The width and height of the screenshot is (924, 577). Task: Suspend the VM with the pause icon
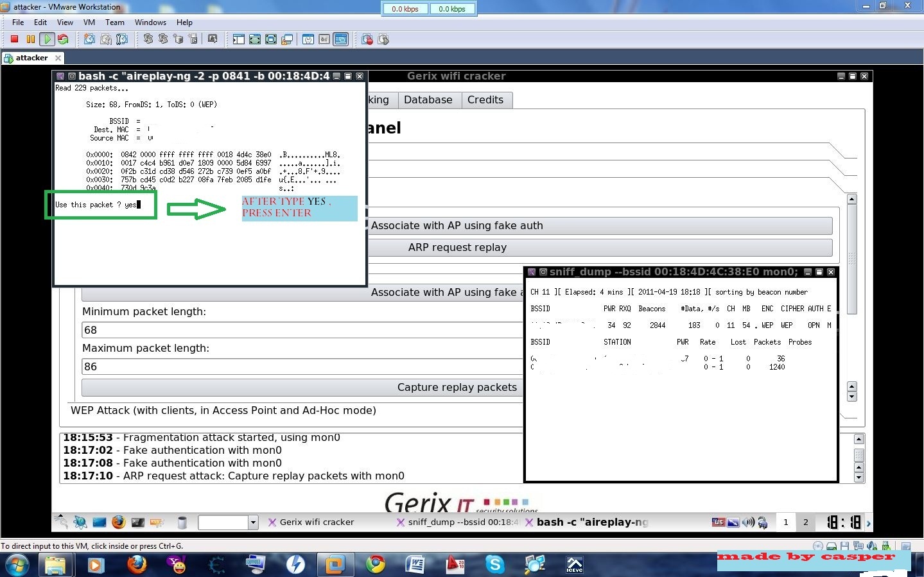[30, 39]
